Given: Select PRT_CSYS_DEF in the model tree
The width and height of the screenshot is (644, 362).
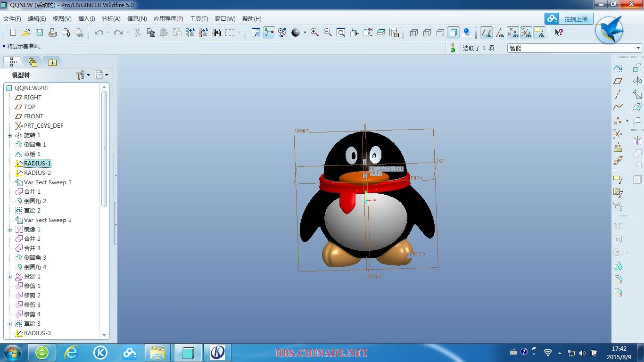Looking at the screenshot, I should tap(43, 126).
